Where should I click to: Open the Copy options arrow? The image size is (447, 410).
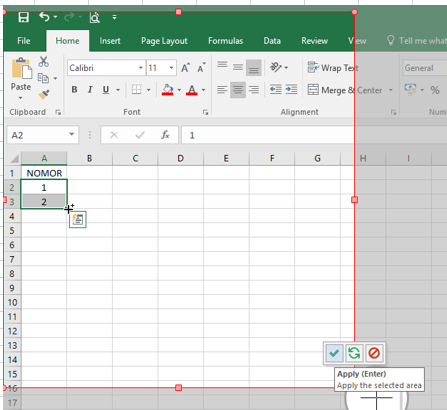pyautogui.click(x=55, y=78)
